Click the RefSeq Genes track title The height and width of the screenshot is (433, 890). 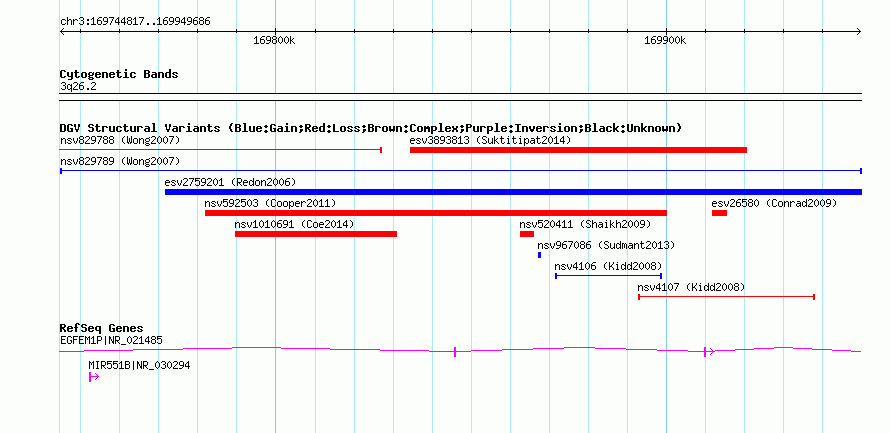[x=101, y=329]
